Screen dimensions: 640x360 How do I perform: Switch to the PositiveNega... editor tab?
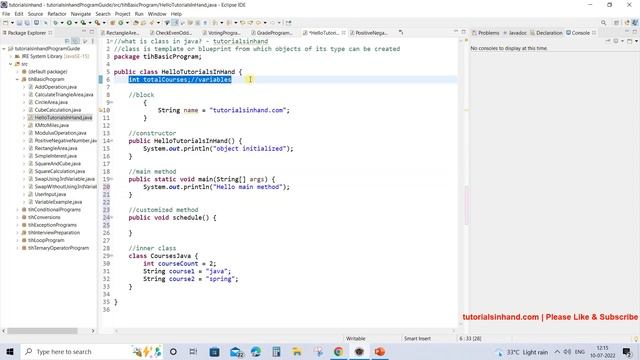click(369, 33)
